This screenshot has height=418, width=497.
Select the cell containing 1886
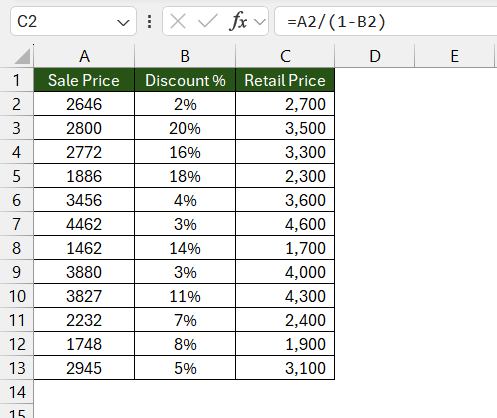(x=84, y=176)
